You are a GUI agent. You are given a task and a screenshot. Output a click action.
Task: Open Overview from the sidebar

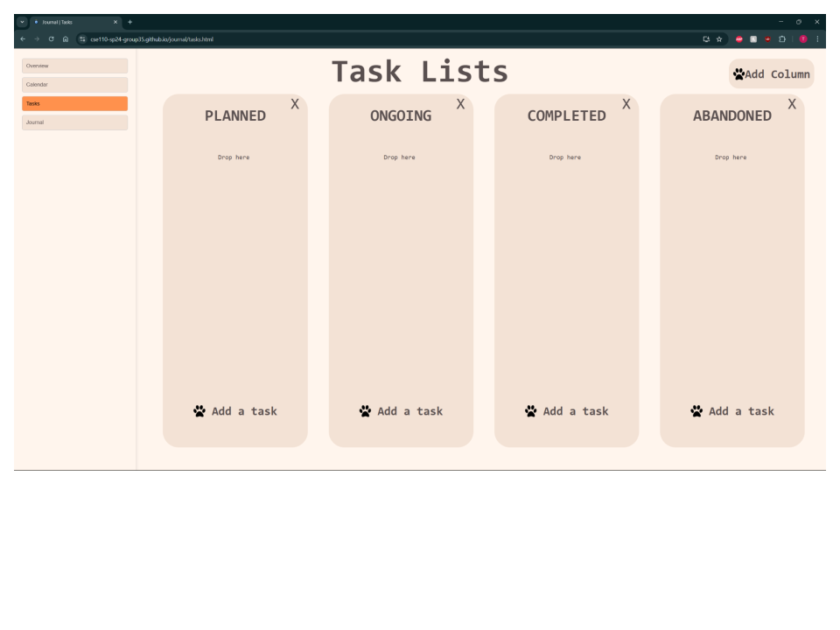[x=74, y=66]
